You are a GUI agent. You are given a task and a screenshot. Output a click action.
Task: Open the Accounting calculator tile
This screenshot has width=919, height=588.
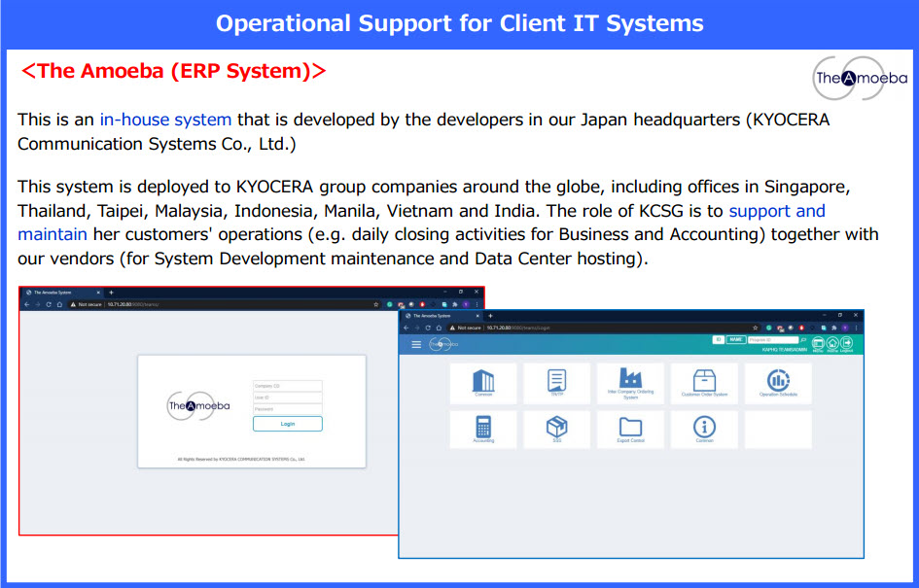tap(482, 430)
